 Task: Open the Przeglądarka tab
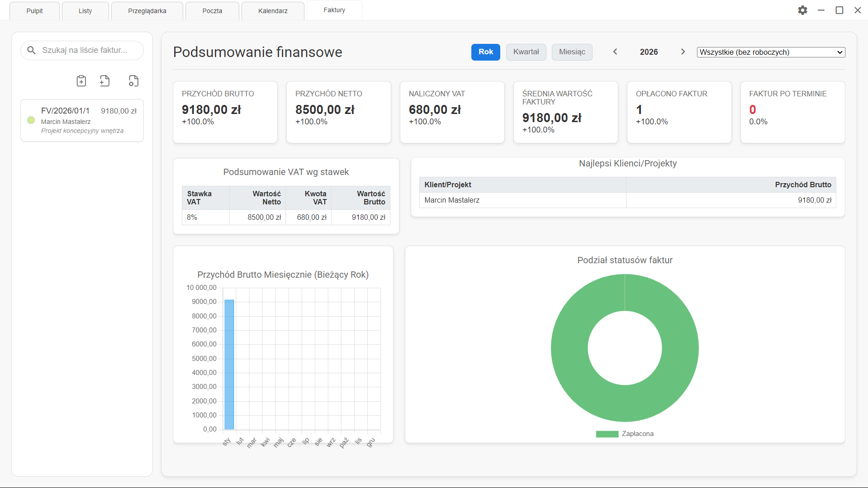(x=147, y=11)
